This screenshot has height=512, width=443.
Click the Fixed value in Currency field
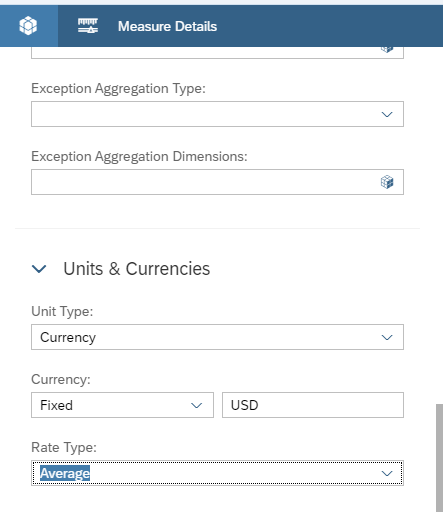[x=56, y=405]
